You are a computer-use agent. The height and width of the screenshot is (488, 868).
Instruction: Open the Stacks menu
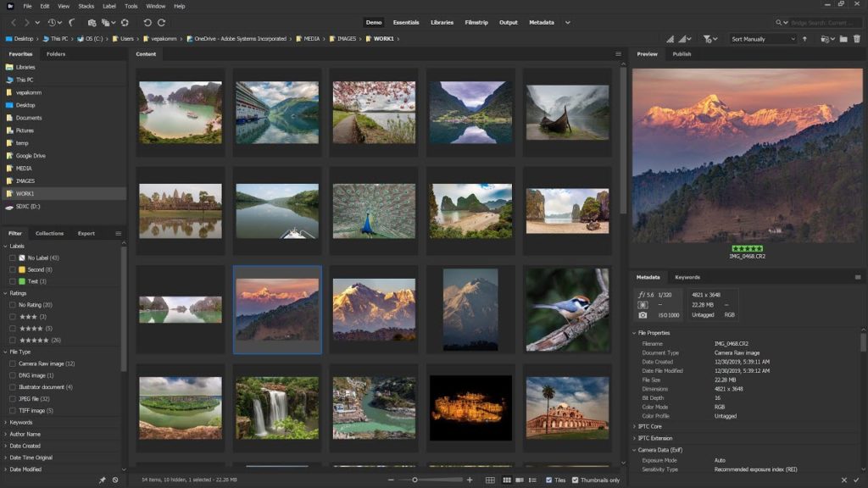click(x=85, y=5)
